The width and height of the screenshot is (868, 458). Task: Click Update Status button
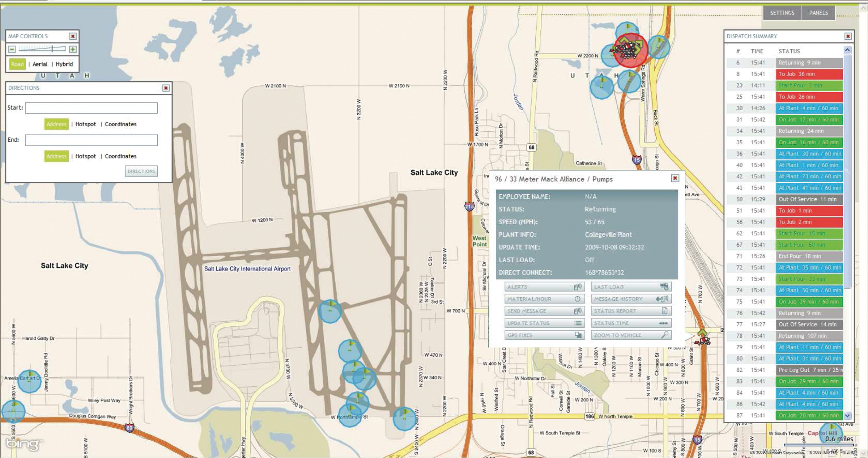545,323
